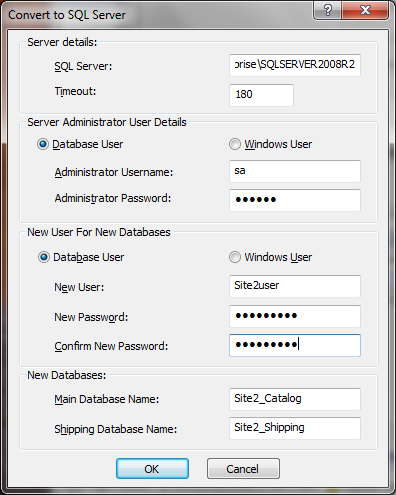Click the help question mark button
The width and height of the screenshot is (396, 495).
327,10
